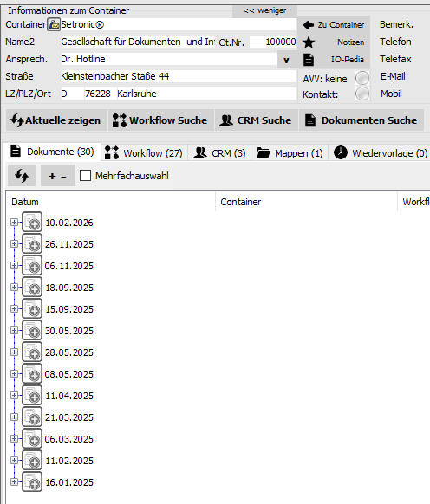Click the plus minus expand all button
The width and height of the screenshot is (430, 504).
[58, 176]
